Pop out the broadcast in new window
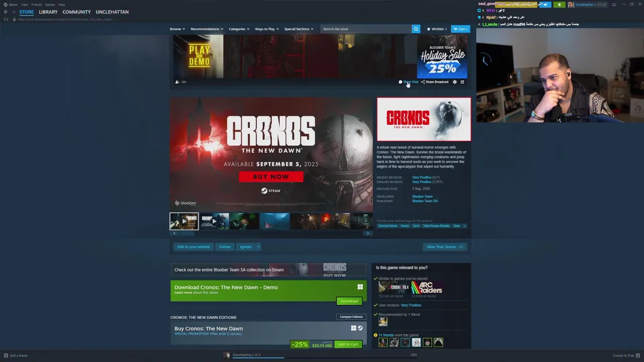This screenshot has height=362, width=644. (x=462, y=82)
